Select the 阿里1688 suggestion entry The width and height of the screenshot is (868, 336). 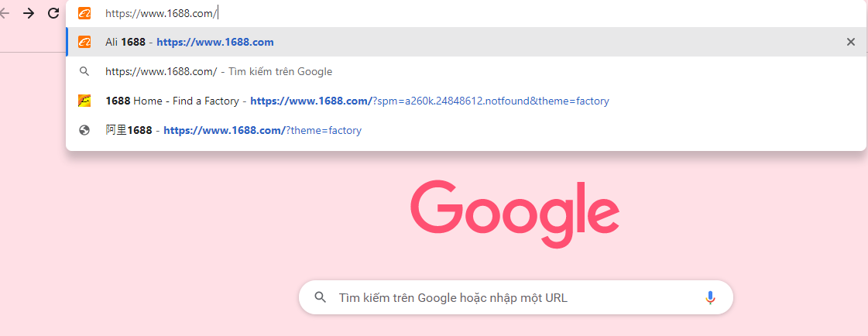pos(466,131)
